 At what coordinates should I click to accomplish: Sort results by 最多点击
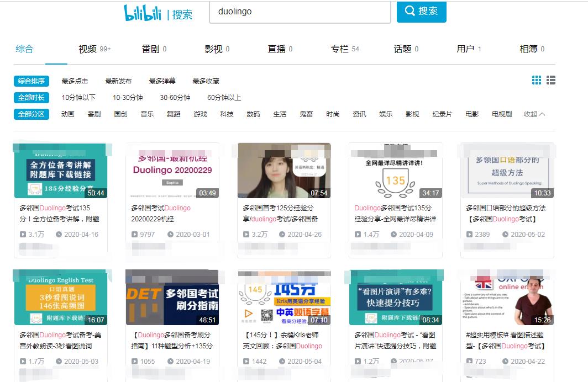(75, 81)
